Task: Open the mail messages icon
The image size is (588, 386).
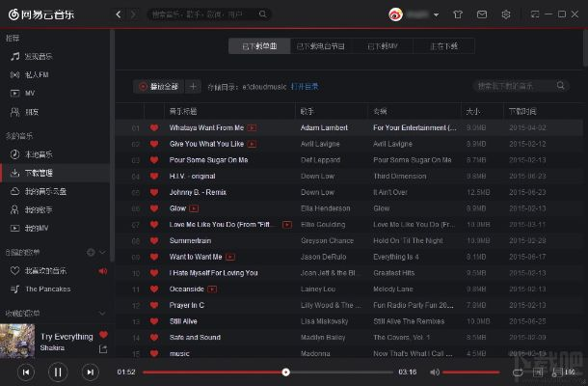Action: 481,14
